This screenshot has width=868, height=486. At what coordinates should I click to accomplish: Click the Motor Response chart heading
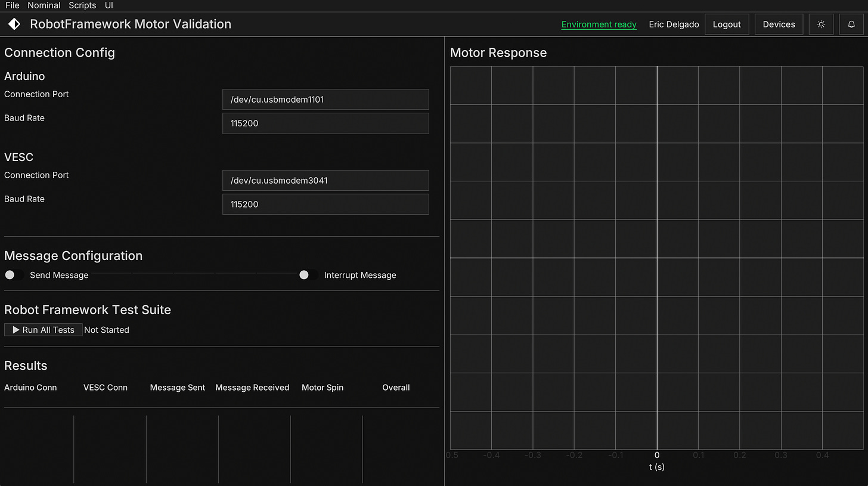pos(498,52)
